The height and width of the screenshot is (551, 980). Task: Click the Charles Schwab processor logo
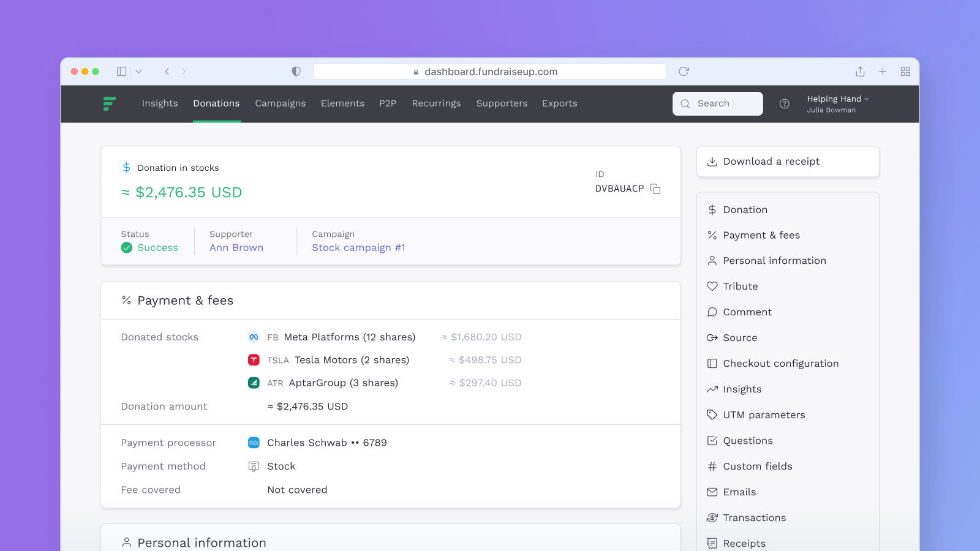point(254,443)
